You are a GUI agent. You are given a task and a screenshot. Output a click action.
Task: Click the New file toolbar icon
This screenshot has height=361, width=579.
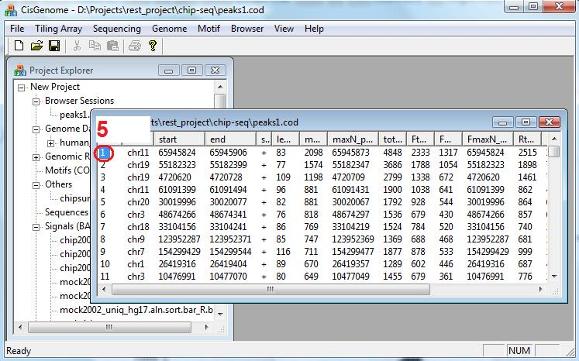coord(19,46)
